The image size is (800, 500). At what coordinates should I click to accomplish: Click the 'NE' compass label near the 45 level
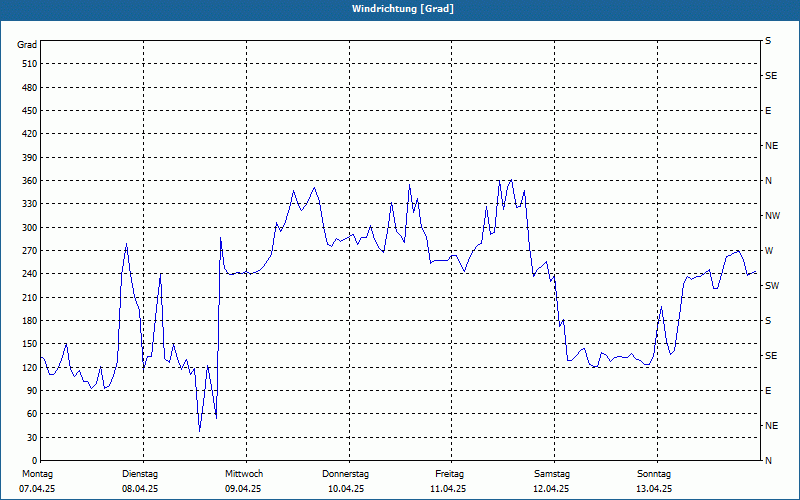point(771,426)
